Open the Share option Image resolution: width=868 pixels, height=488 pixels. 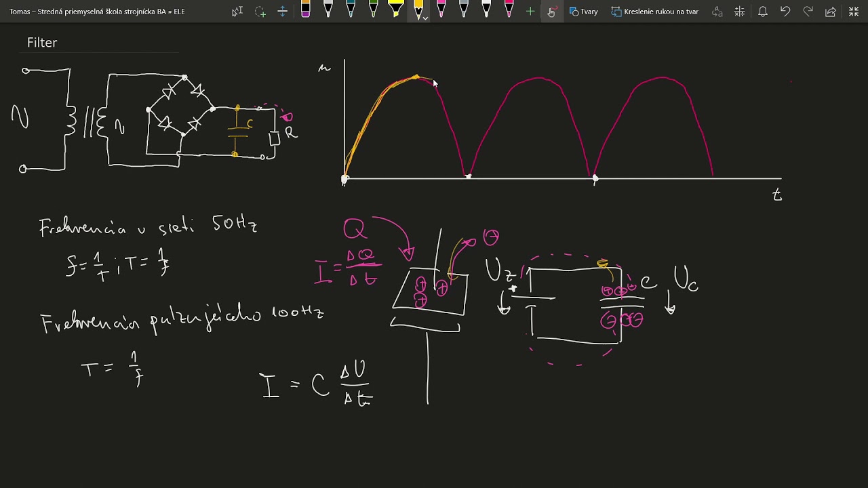pyautogui.click(x=831, y=12)
